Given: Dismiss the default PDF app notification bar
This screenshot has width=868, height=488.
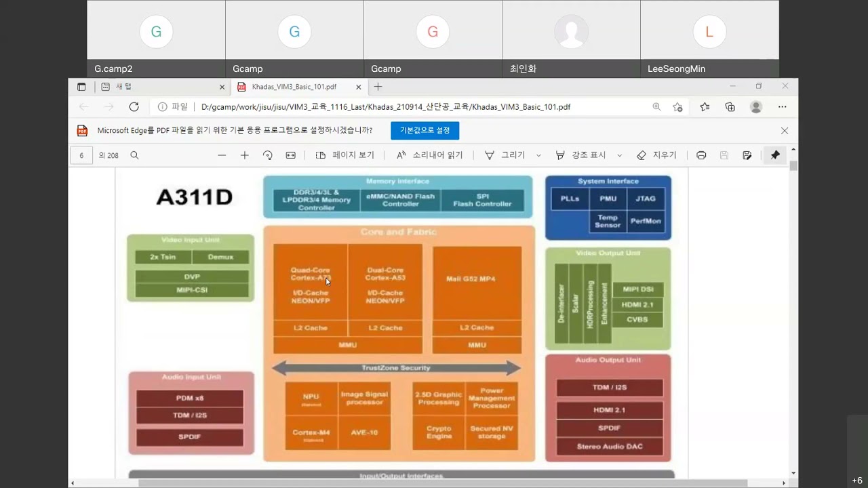Looking at the screenshot, I should point(785,131).
